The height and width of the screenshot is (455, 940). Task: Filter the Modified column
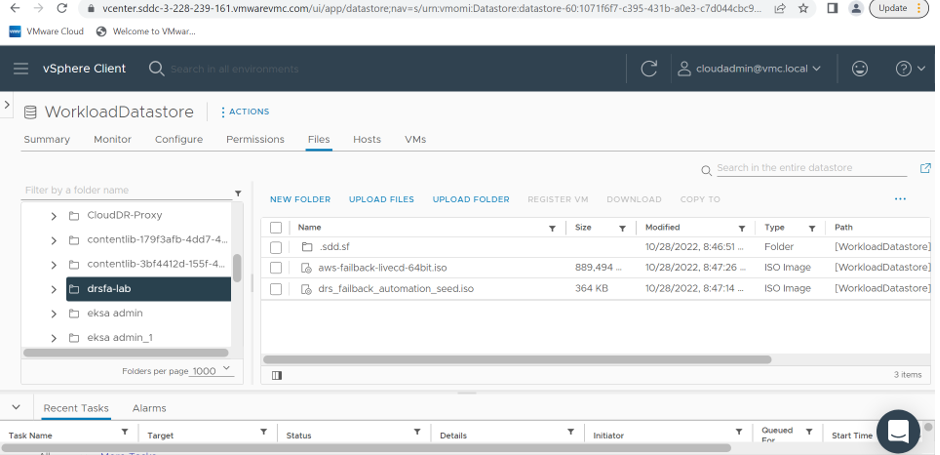pos(742,228)
